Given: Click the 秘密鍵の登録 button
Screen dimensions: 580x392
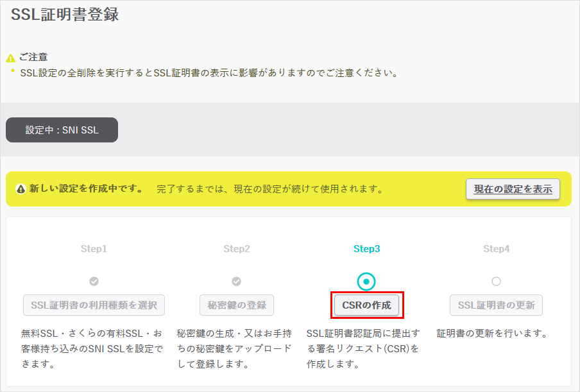Looking at the screenshot, I should (x=237, y=305).
